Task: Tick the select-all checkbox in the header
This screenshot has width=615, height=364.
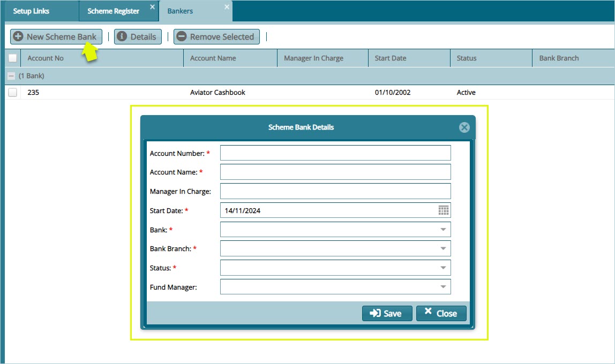Action: pyautogui.click(x=13, y=58)
